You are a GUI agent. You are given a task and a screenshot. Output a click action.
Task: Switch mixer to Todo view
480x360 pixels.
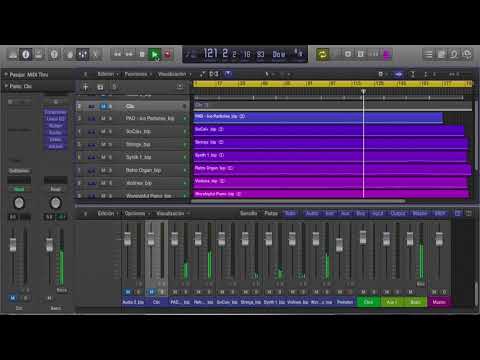[290, 213]
